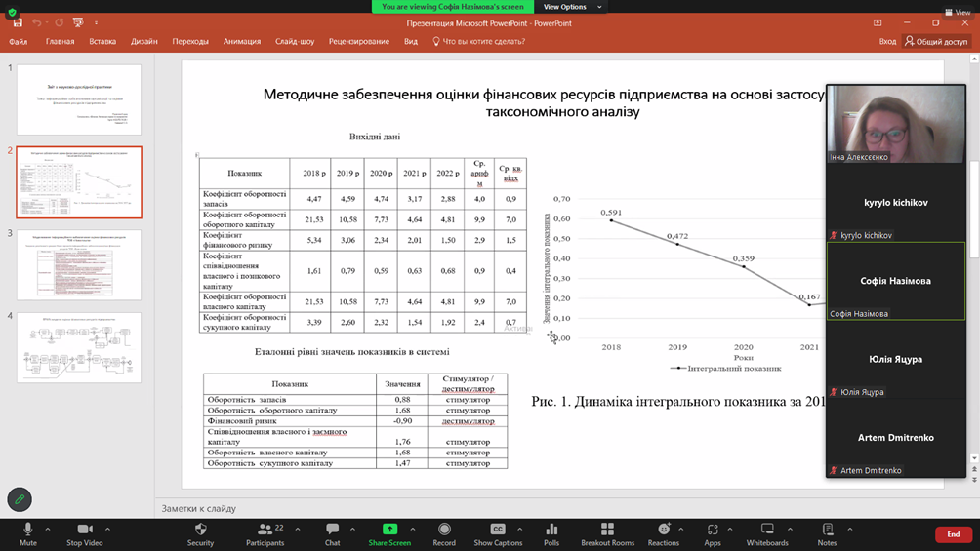Open Zoom Apps

(x=713, y=534)
